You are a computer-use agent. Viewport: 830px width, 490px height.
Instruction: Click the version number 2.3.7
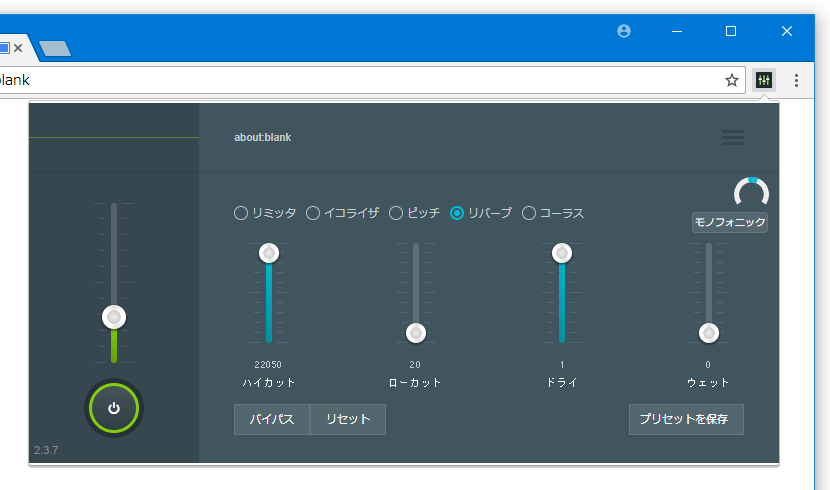click(46, 450)
